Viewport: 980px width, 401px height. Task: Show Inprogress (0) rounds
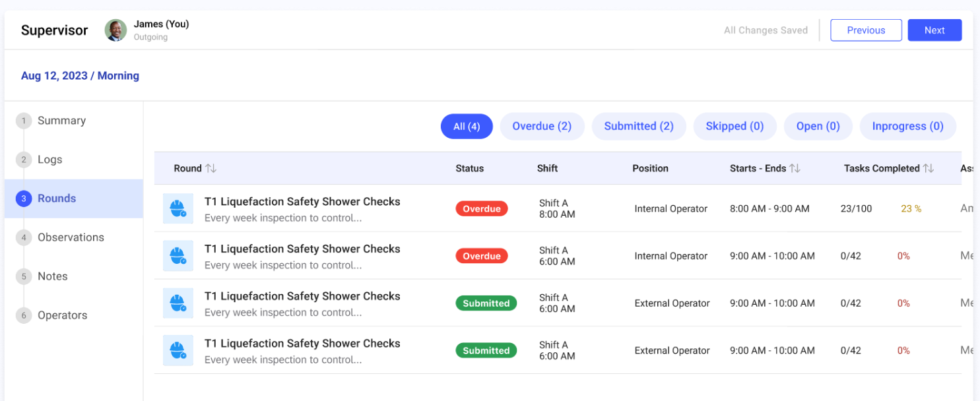(907, 126)
